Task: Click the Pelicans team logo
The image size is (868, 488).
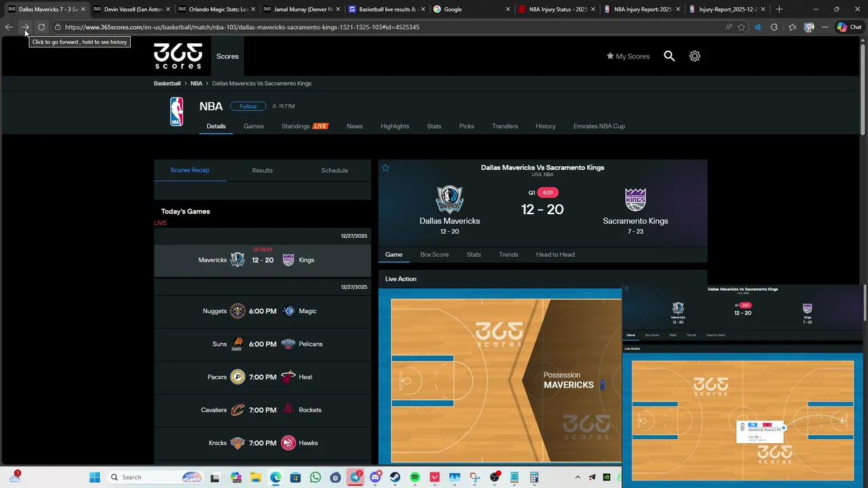Action: pos(288,344)
